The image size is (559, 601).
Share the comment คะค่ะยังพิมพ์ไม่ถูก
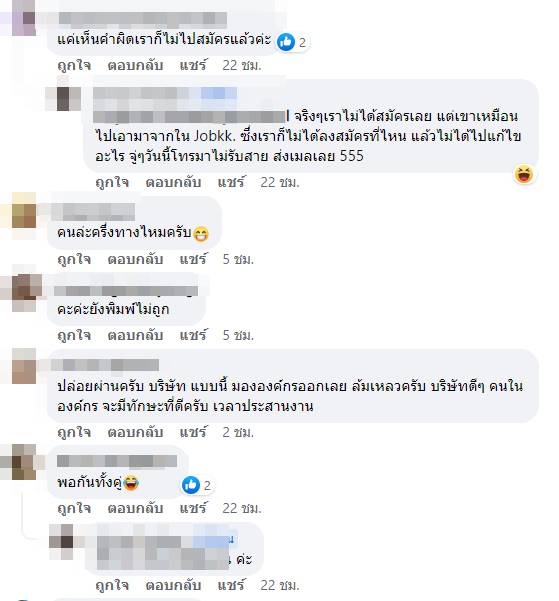coord(193,335)
